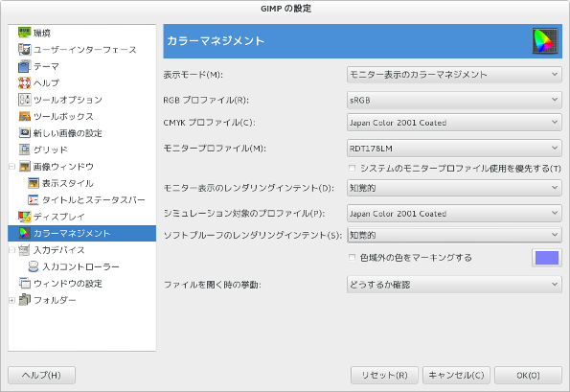Viewport: 570px width, 392px height.
Task: Click the リセット(R) button
Action: click(384, 375)
